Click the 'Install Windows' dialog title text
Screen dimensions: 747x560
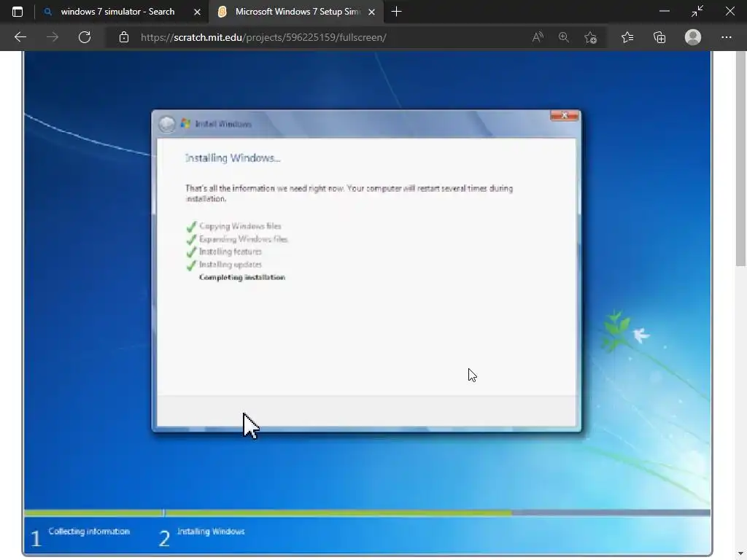(223, 124)
